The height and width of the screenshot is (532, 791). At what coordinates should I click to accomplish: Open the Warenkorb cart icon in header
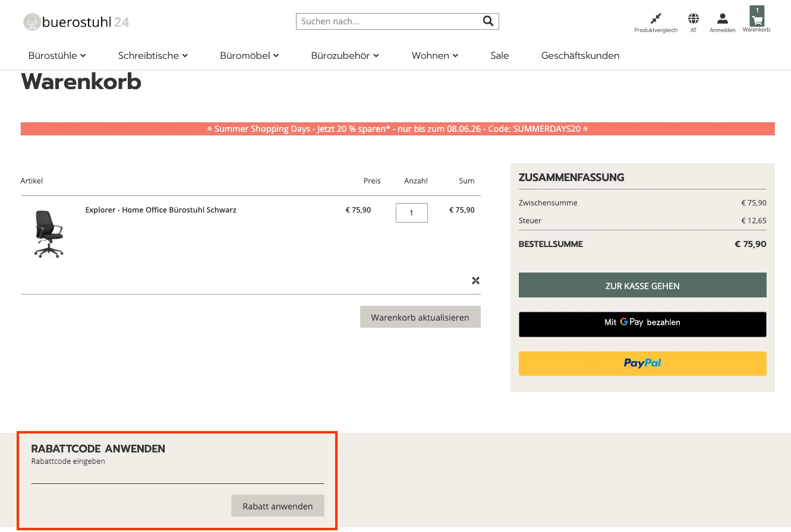[757, 20]
